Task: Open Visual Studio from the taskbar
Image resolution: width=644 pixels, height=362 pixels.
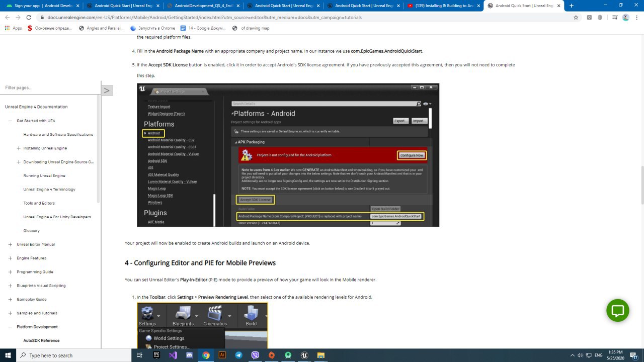Action: (x=173, y=355)
